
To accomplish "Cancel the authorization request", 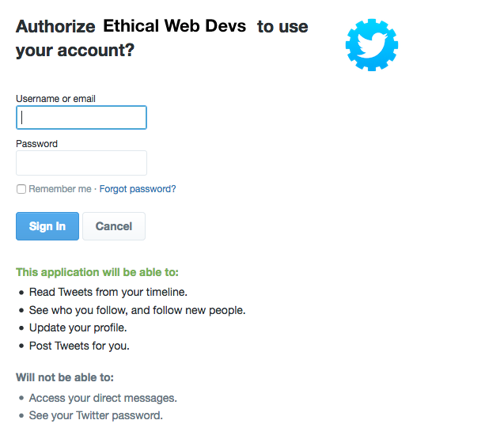I will pos(114,226).
